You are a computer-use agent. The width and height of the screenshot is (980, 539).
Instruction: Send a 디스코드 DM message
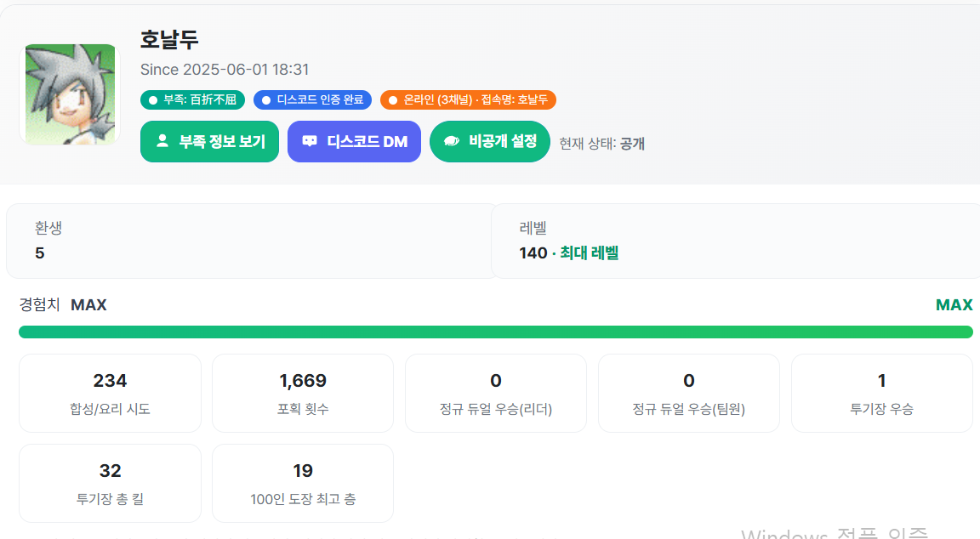(354, 142)
